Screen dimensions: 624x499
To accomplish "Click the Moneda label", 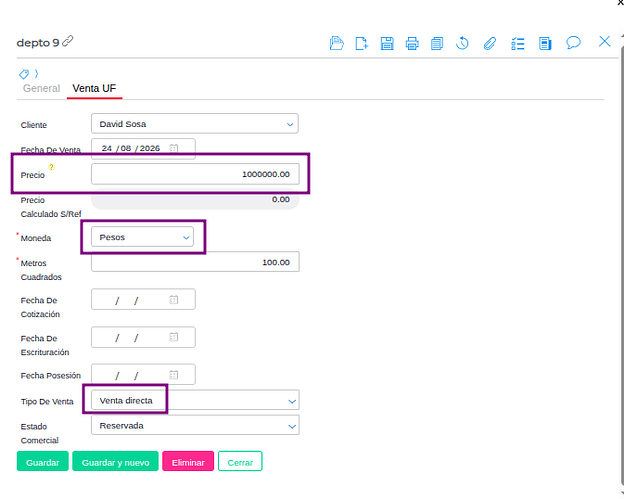I will 36,238.
